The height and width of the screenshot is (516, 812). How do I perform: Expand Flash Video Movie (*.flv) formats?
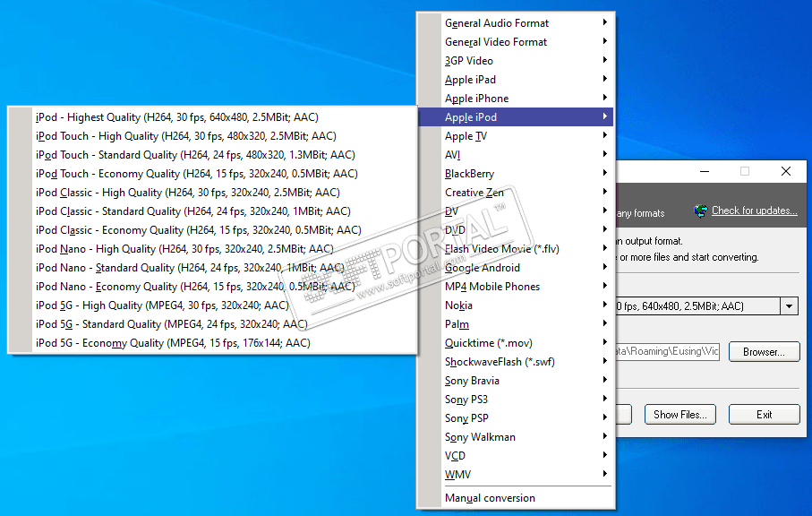click(x=516, y=249)
